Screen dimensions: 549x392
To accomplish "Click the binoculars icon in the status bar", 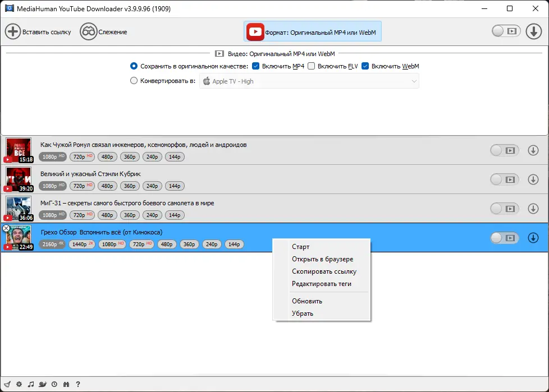I will (66, 384).
